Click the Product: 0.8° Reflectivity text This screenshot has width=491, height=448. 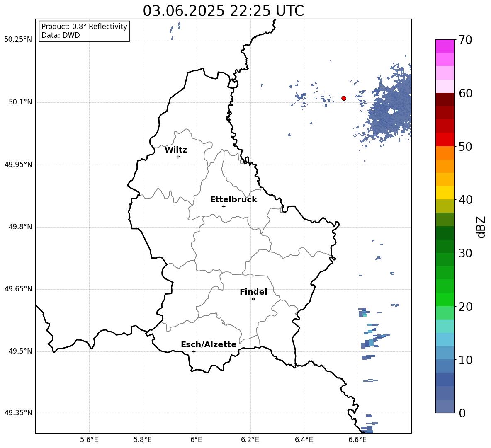[84, 26]
